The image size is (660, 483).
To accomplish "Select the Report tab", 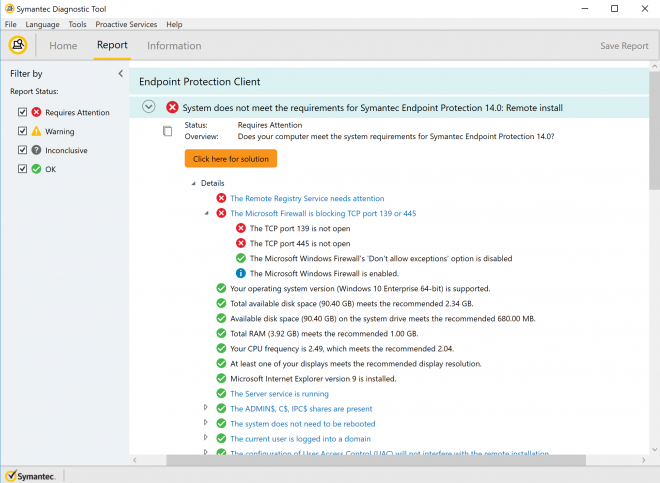I will pos(112,45).
